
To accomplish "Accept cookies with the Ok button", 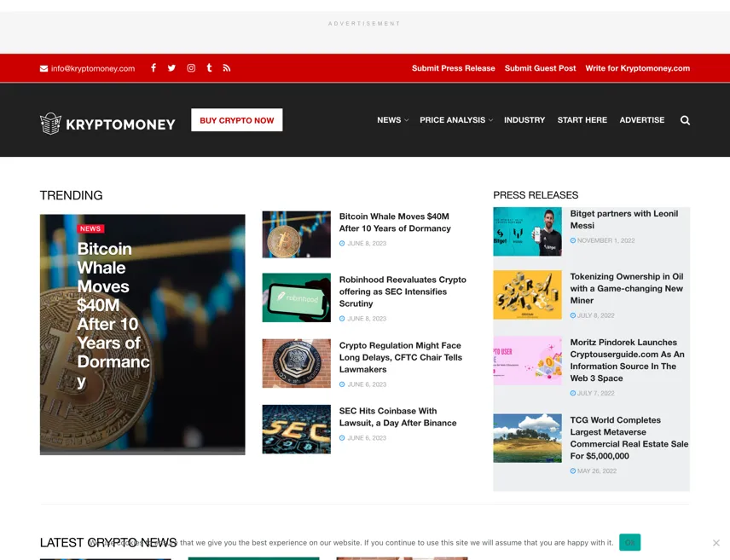I will click(629, 542).
